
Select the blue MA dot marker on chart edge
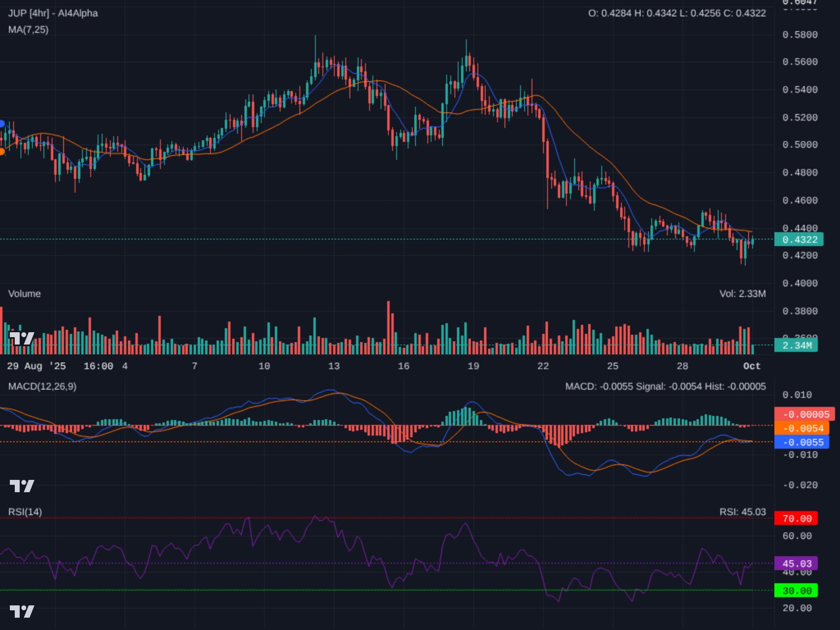coord(2,123)
